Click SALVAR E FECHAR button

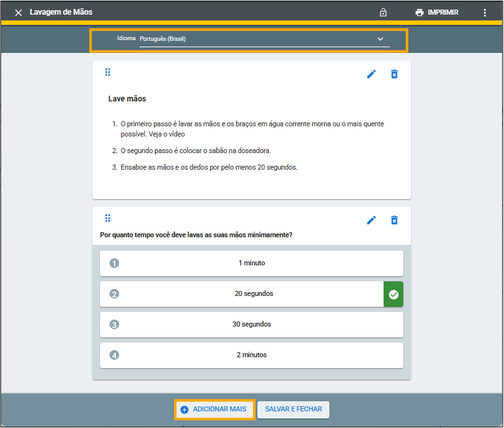pyautogui.click(x=293, y=410)
